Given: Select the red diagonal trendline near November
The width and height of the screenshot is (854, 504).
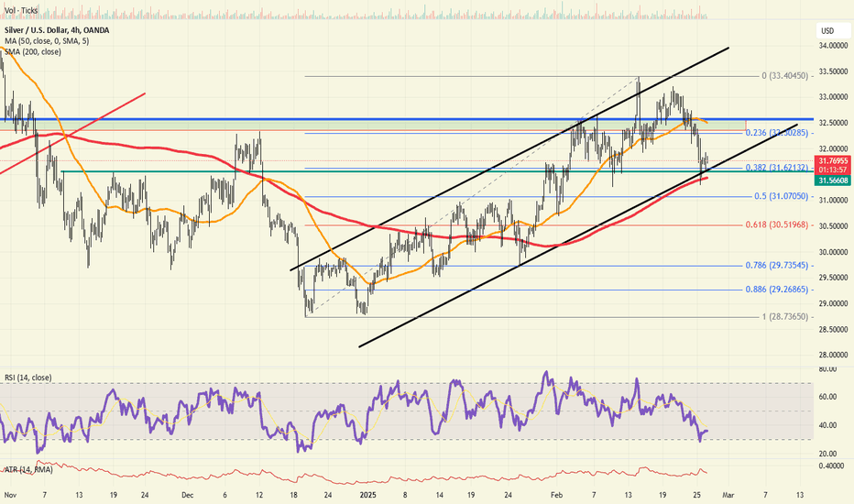Looking at the screenshot, I should click(72, 134).
